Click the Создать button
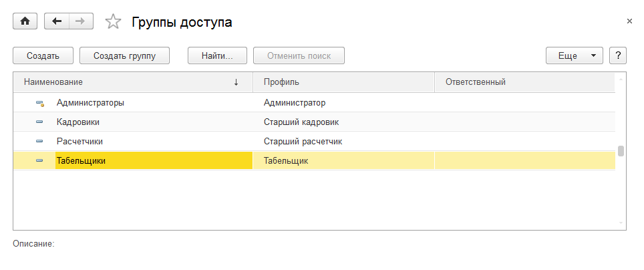The image size is (644, 270). 43,55
